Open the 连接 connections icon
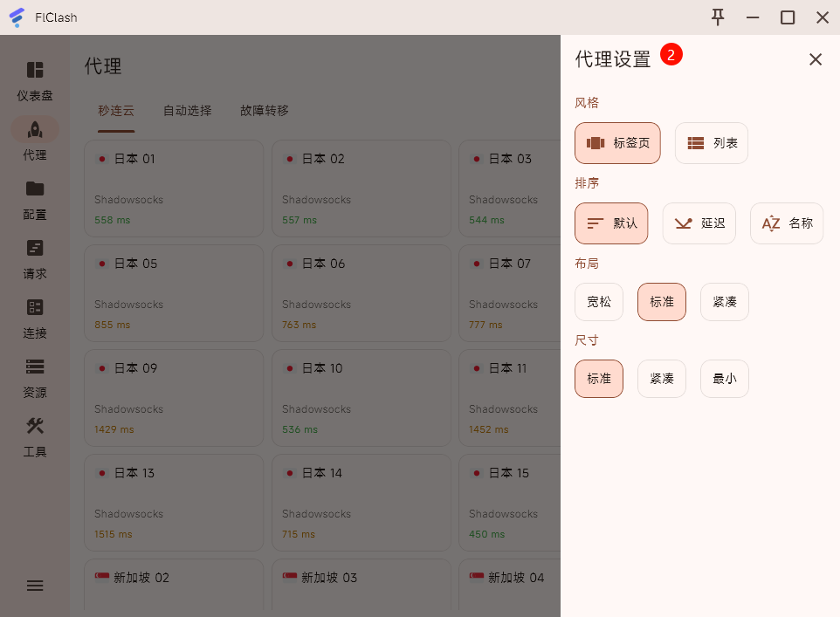This screenshot has width=840, height=617. 35,307
